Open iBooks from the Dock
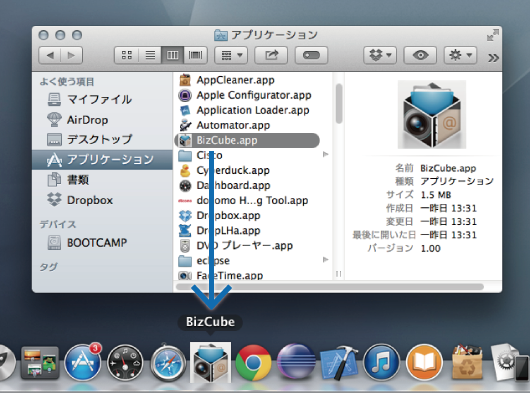 424,363
